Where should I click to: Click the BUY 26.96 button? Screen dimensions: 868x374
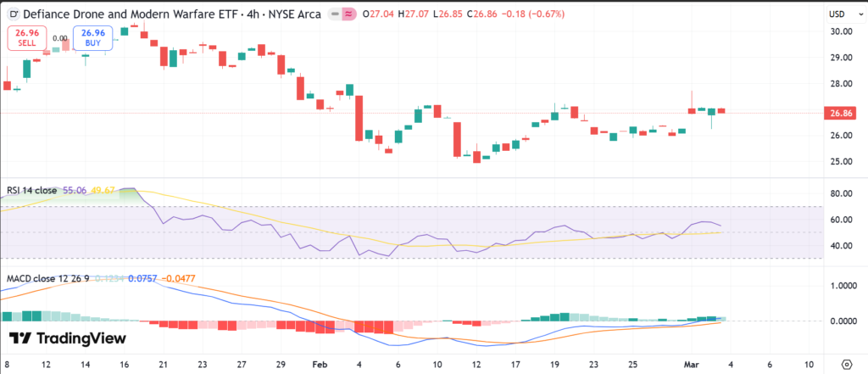(x=92, y=38)
